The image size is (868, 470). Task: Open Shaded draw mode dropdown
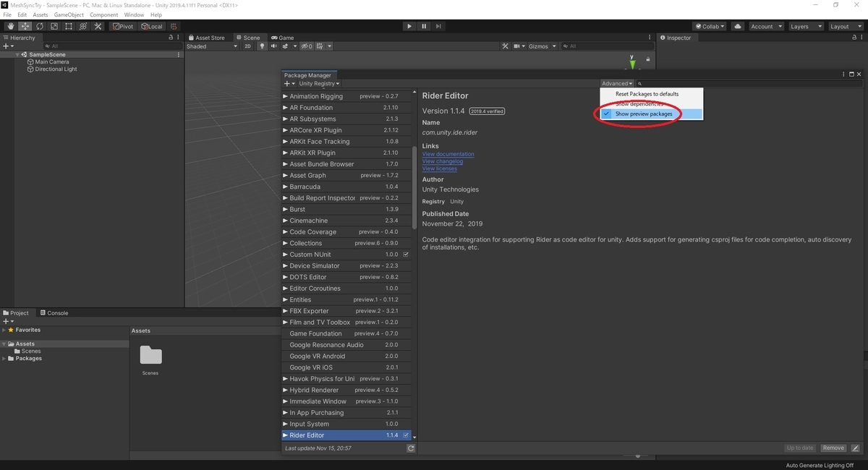212,46
